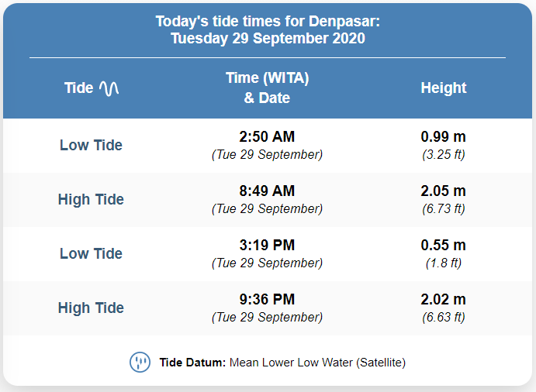Click the Tide Datum label text

click(192, 363)
